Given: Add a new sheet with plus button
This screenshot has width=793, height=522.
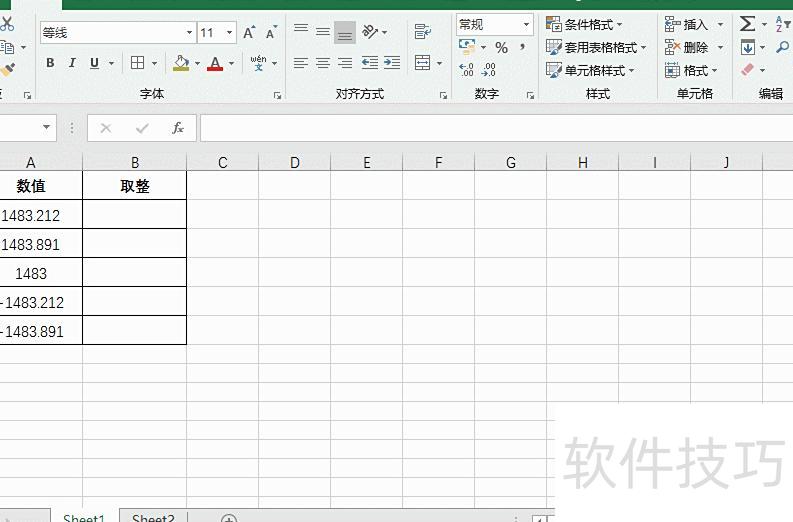Looking at the screenshot, I should [229, 518].
